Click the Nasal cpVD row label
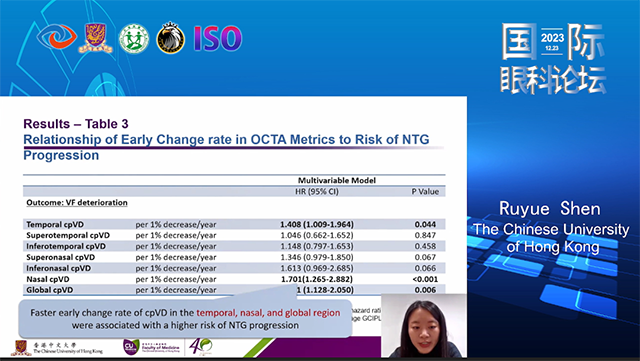 coord(48,279)
